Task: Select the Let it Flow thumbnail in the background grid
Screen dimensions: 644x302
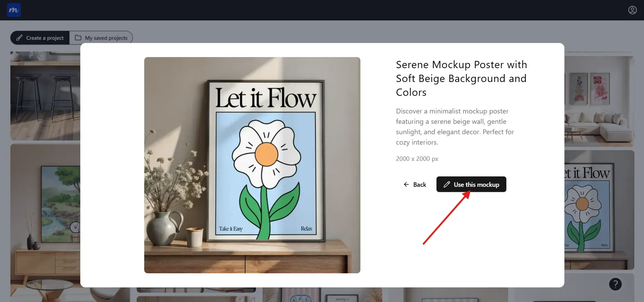Action: pyautogui.click(x=599, y=210)
